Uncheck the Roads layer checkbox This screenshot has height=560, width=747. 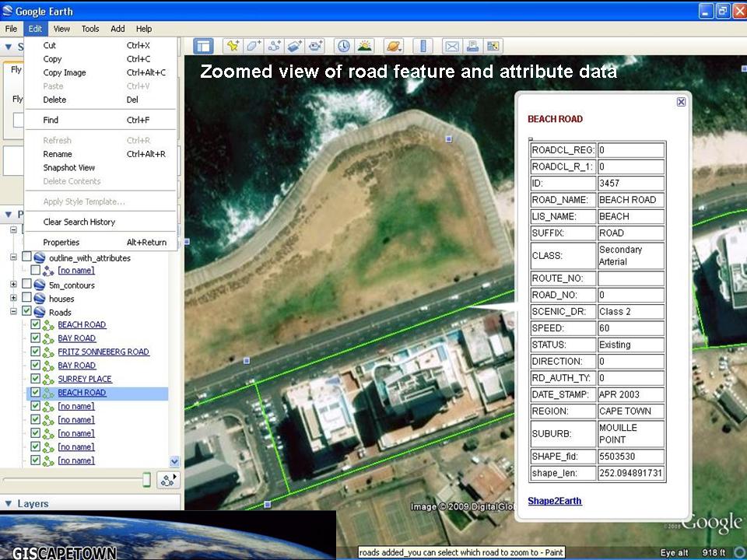point(27,312)
